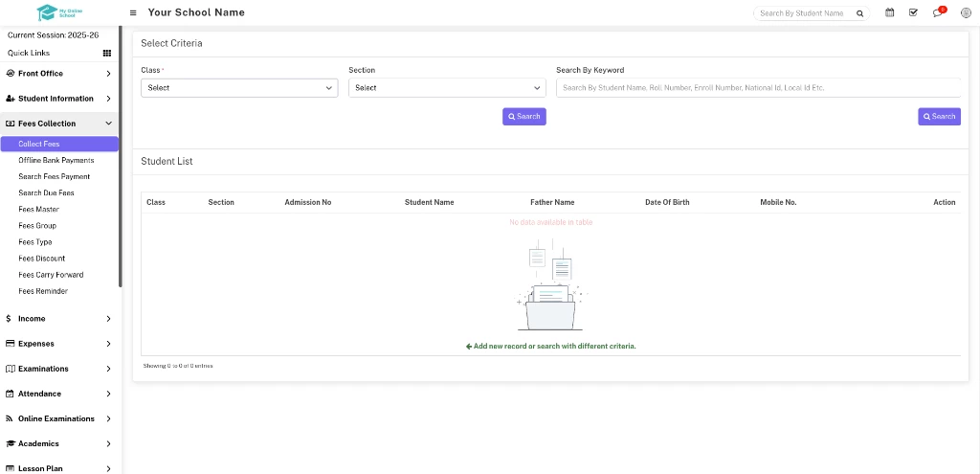Image resolution: width=980 pixels, height=474 pixels.
Task: Click the Expenses credit card icon
Action: coord(10,344)
